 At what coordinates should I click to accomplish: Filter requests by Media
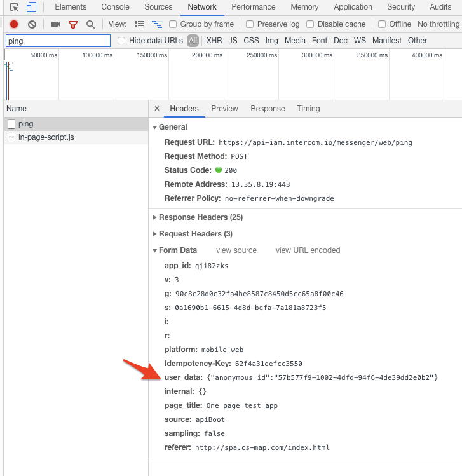tap(295, 41)
